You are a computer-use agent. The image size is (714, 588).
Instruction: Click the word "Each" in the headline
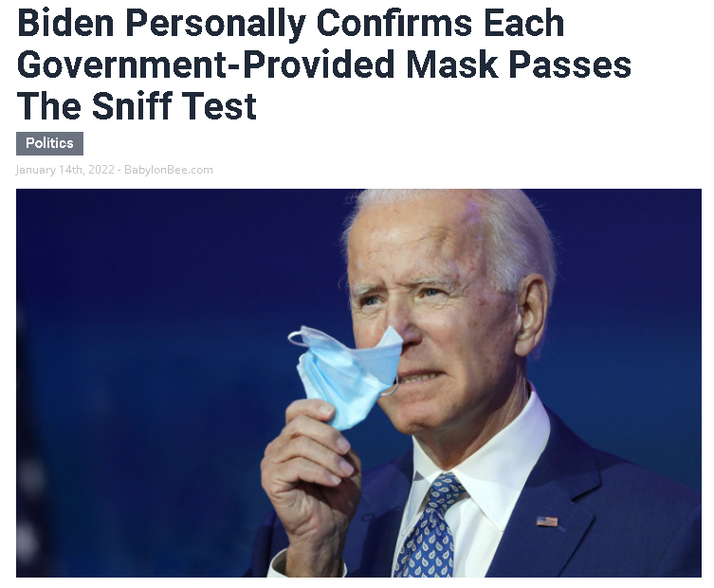tap(524, 23)
